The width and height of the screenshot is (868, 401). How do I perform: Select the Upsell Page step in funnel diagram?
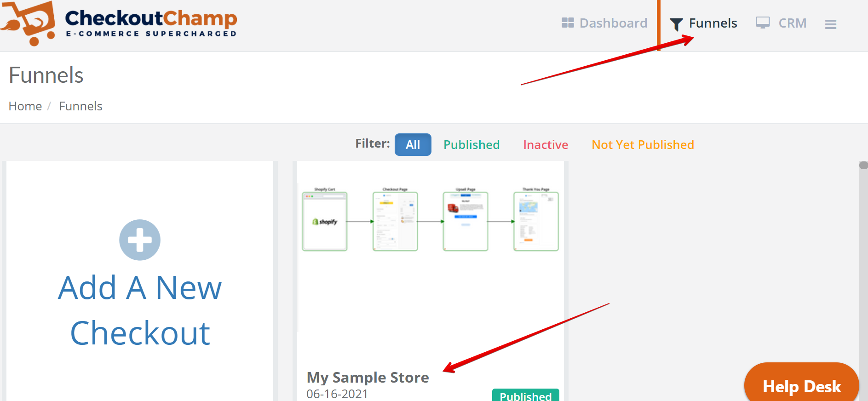[466, 221]
